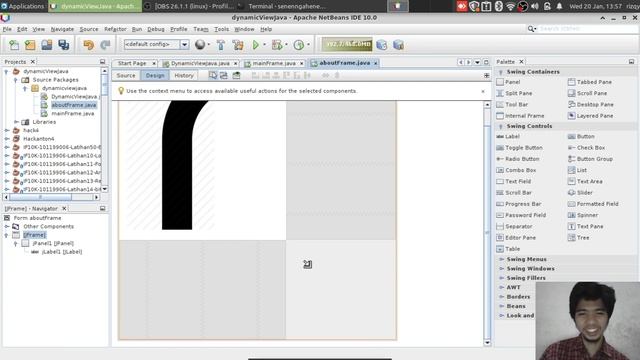Open the Debug Project dropdown arrow
This screenshot has width=640, height=360.
coord(286,44)
